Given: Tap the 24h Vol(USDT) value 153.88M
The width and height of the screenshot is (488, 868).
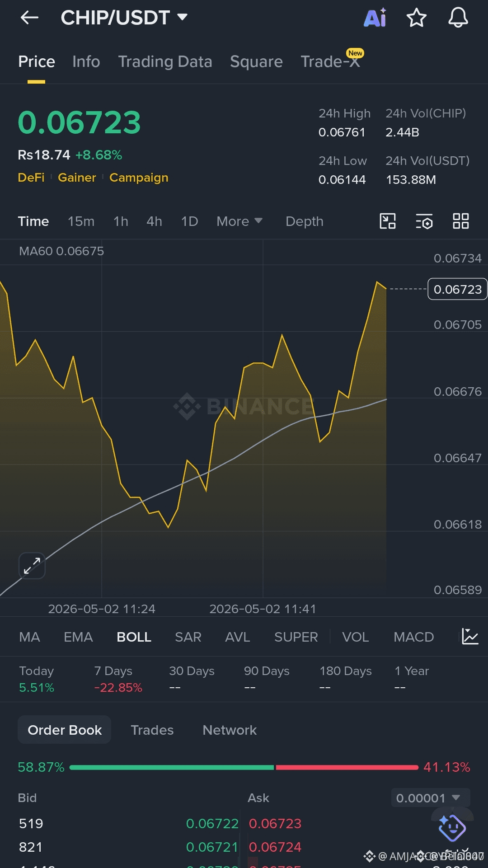Looking at the screenshot, I should point(411,180).
